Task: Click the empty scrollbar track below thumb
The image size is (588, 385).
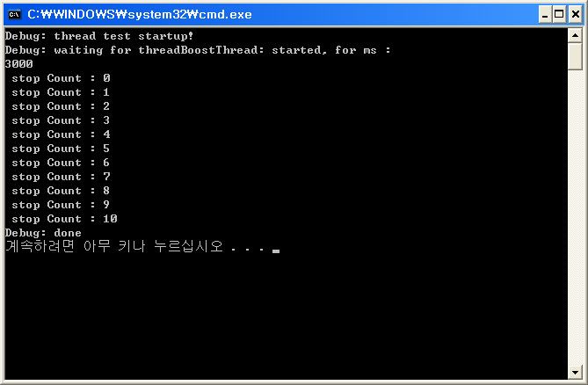Action: point(575,217)
